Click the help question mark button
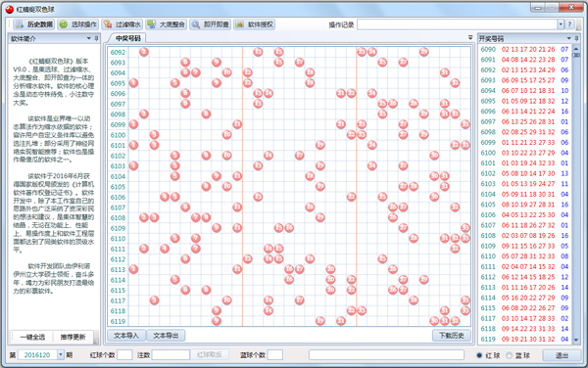This screenshot has height=368, width=588. (x=569, y=24)
